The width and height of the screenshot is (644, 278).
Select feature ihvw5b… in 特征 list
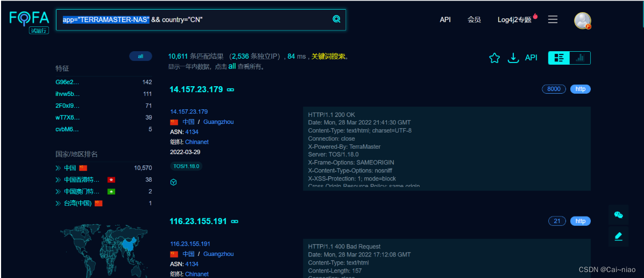(68, 94)
